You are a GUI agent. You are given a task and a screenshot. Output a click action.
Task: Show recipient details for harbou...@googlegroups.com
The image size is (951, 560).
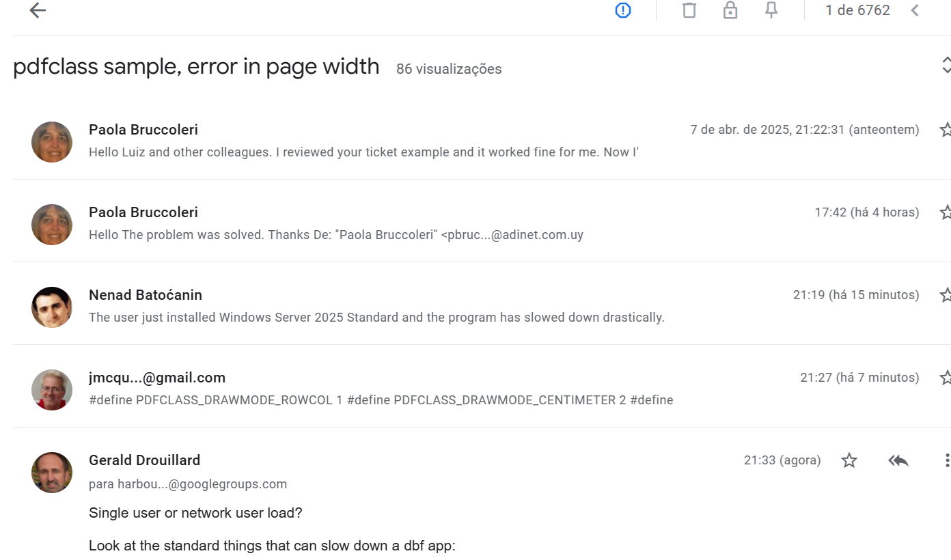188,484
